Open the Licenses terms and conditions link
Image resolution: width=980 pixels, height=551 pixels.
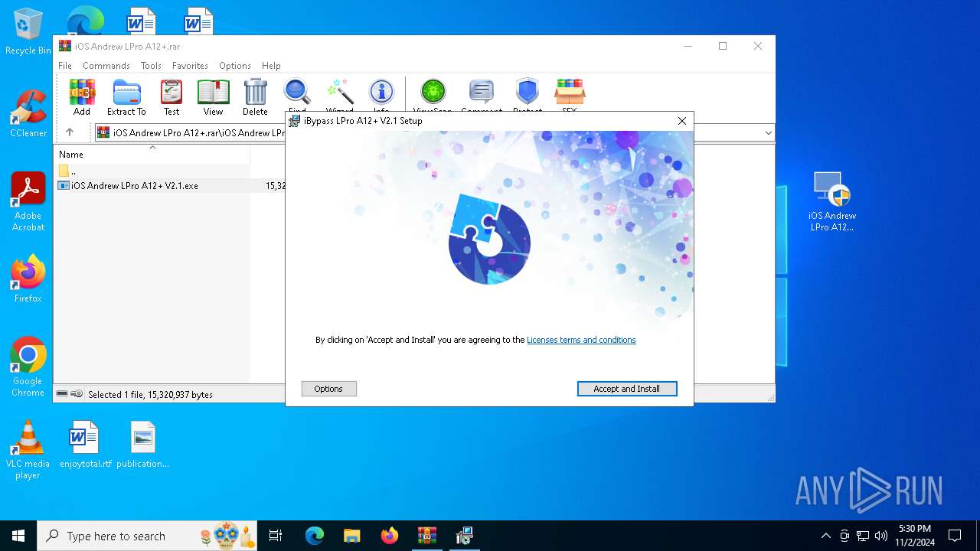tap(581, 340)
